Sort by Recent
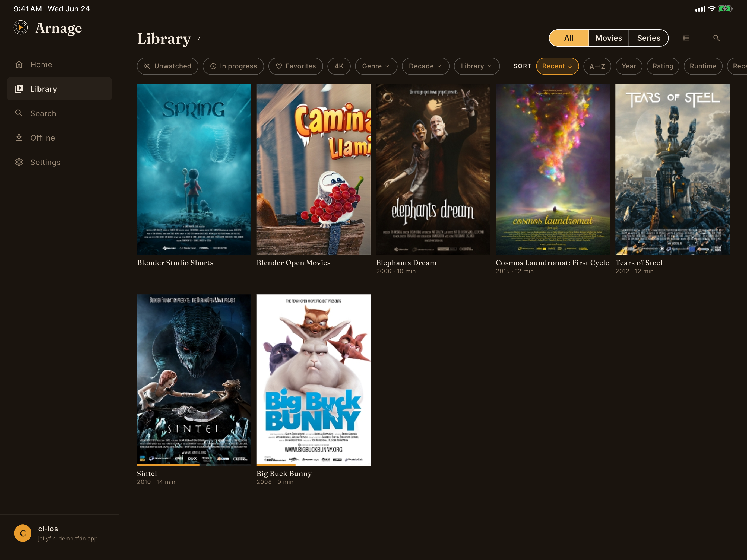The image size is (747, 560). 557,66
